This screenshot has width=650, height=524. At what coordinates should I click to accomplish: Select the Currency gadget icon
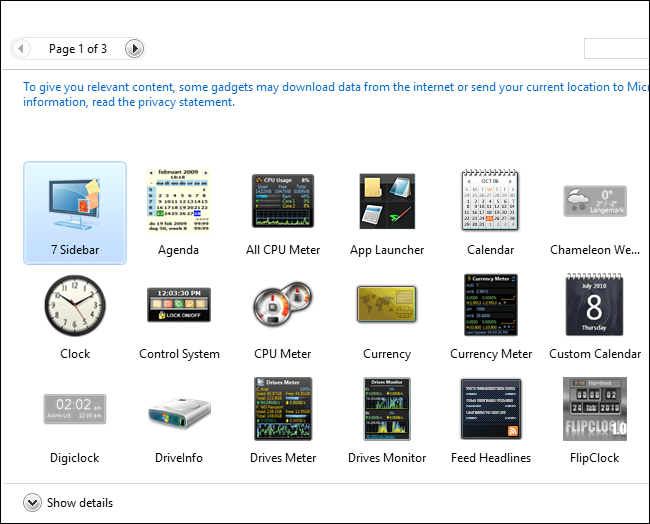387,306
